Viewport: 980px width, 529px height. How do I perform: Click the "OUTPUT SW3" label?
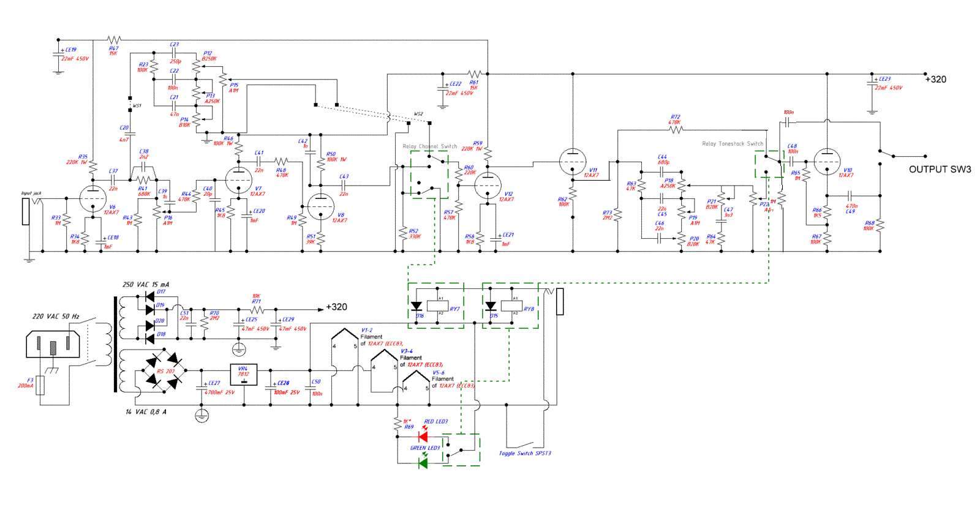coord(940,170)
